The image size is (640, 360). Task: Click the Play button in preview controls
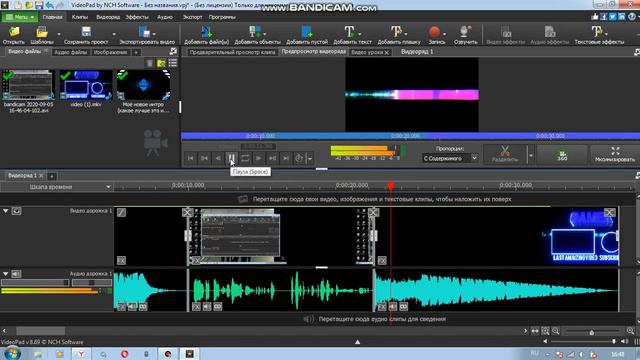pos(258,158)
